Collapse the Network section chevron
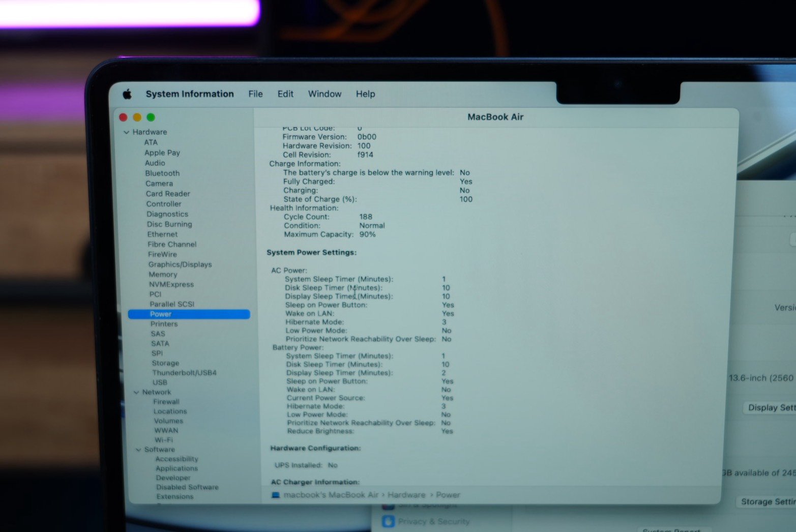The image size is (796, 532). coord(136,392)
